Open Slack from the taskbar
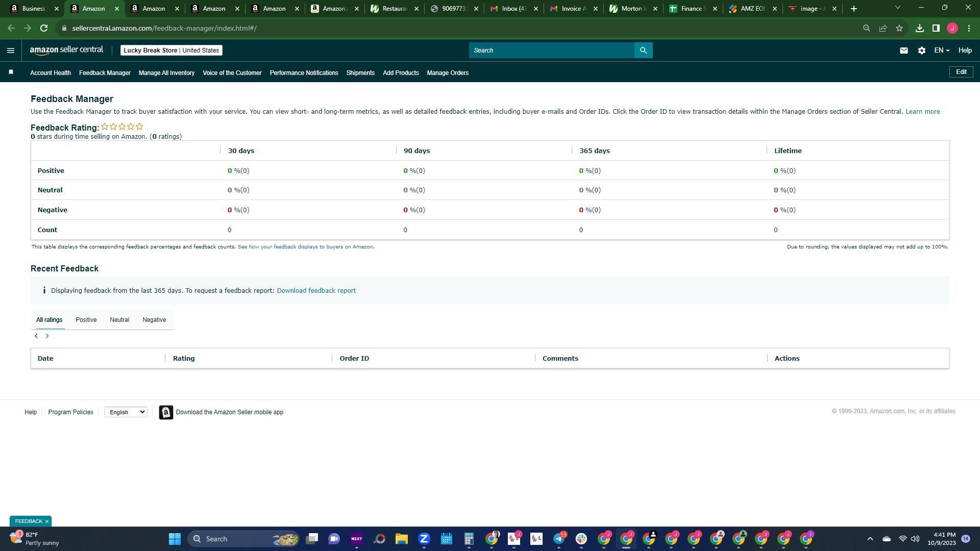This screenshot has height=551, width=980. click(581, 539)
